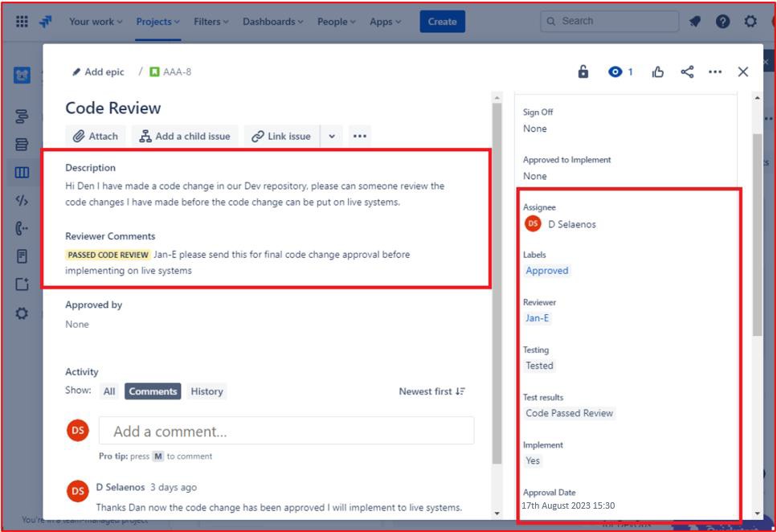777x532 pixels.
Task: Click the Search input field
Action: [x=609, y=22]
